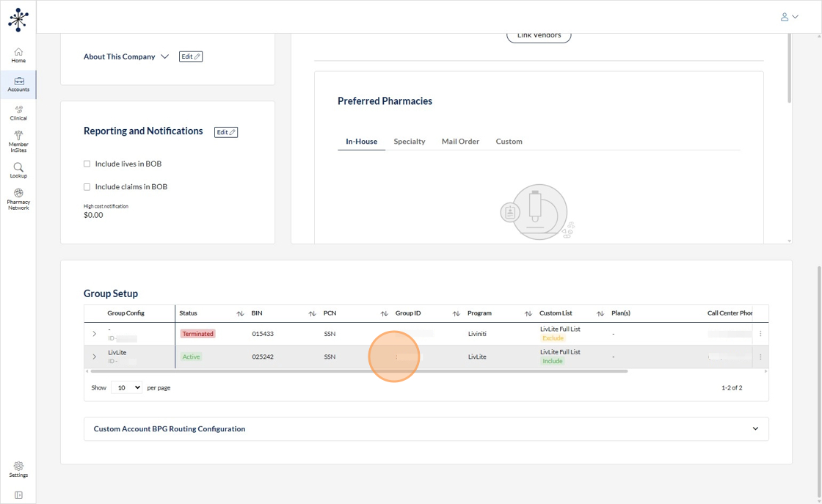This screenshot has height=504, width=822.
Task: Click the vendor panel vertical scrollbar
Action: click(x=789, y=68)
